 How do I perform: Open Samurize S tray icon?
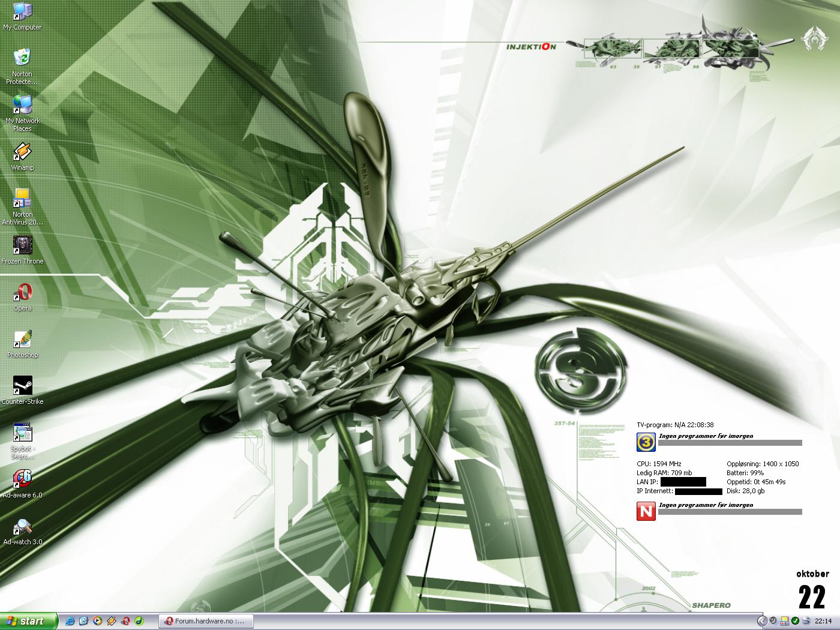click(x=806, y=621)
